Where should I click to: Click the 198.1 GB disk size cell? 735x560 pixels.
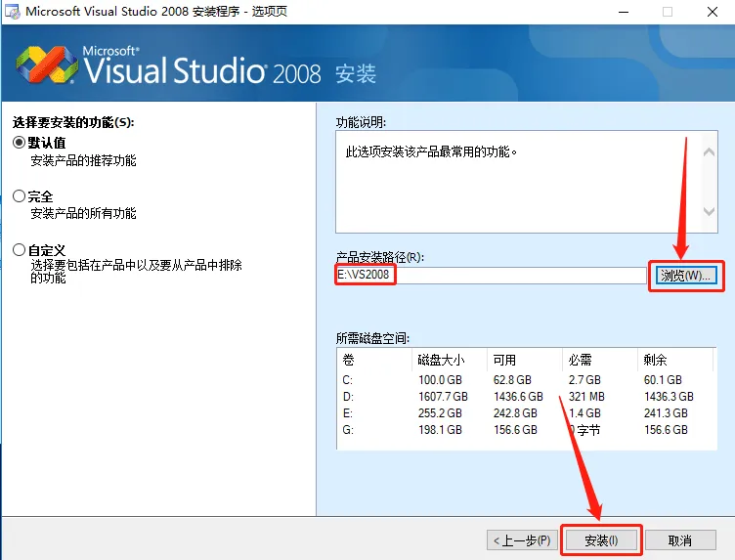pyautogui.click(x=440, y=430)
